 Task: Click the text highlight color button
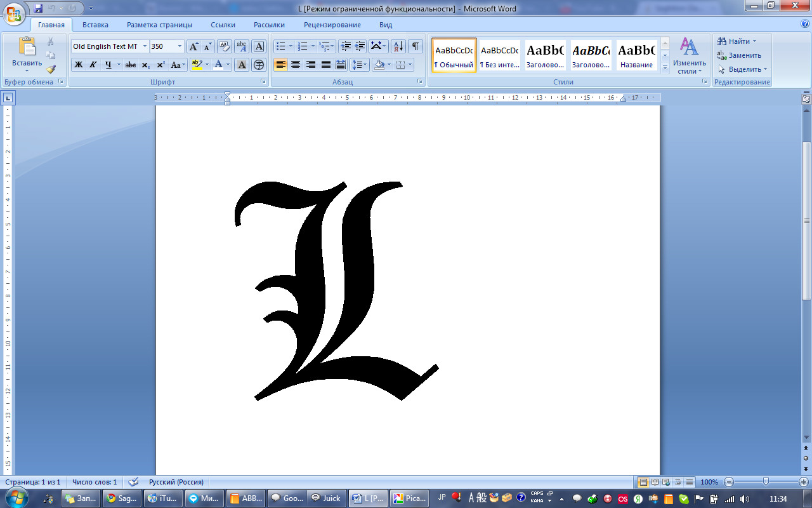197,65
